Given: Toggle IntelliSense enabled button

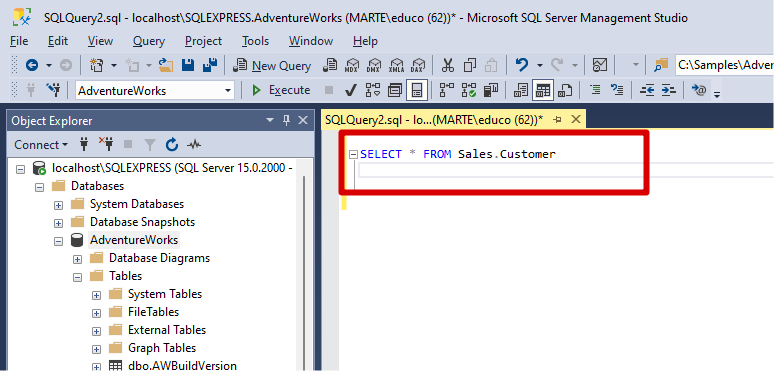Looking at the screenshot, I should (x=417, y=90).
